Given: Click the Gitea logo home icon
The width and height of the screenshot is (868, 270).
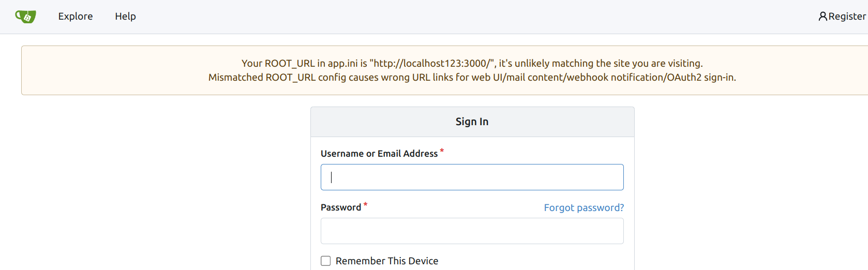Looking at the screenshot, I should [25, 17].
